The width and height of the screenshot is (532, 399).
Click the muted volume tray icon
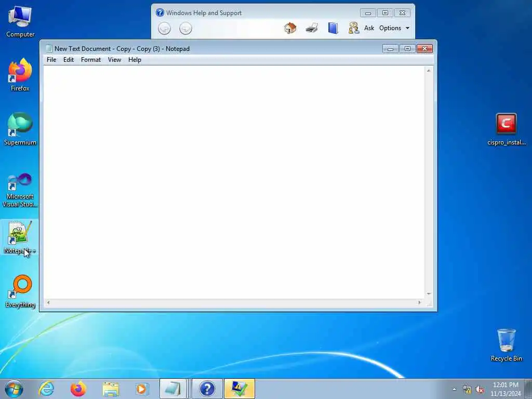tap(480, 390)
